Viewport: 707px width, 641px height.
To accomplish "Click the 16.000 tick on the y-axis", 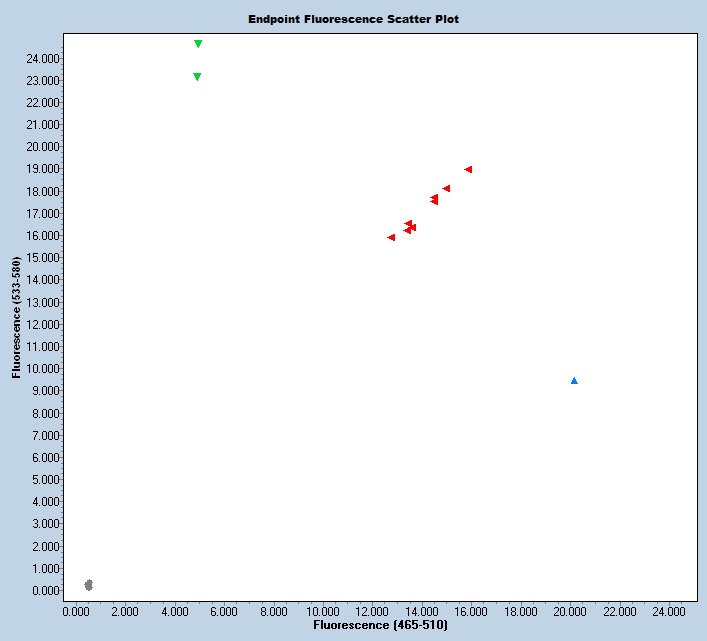I will (40, 236).
